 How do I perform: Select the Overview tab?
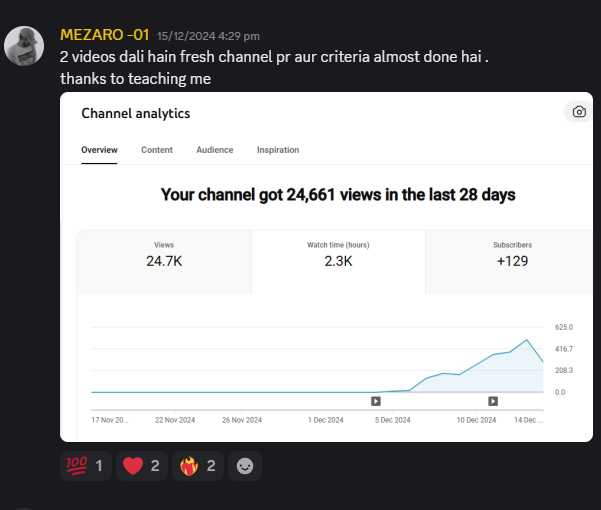coord(99,150)
